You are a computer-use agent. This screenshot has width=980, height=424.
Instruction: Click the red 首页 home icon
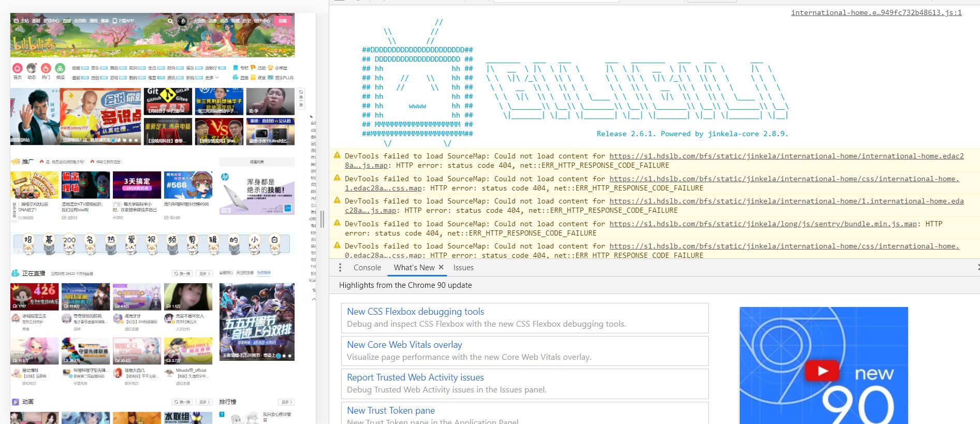[18, 69]
